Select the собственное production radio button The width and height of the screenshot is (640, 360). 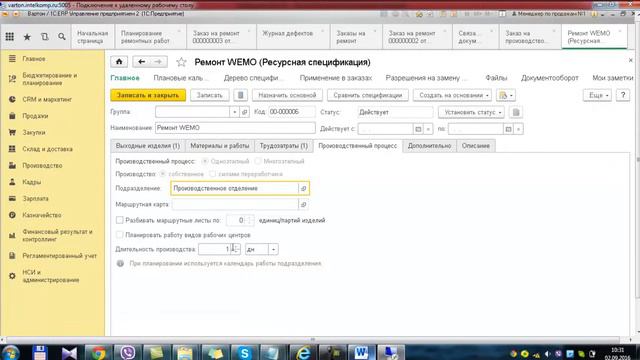(x=163, y=174)
